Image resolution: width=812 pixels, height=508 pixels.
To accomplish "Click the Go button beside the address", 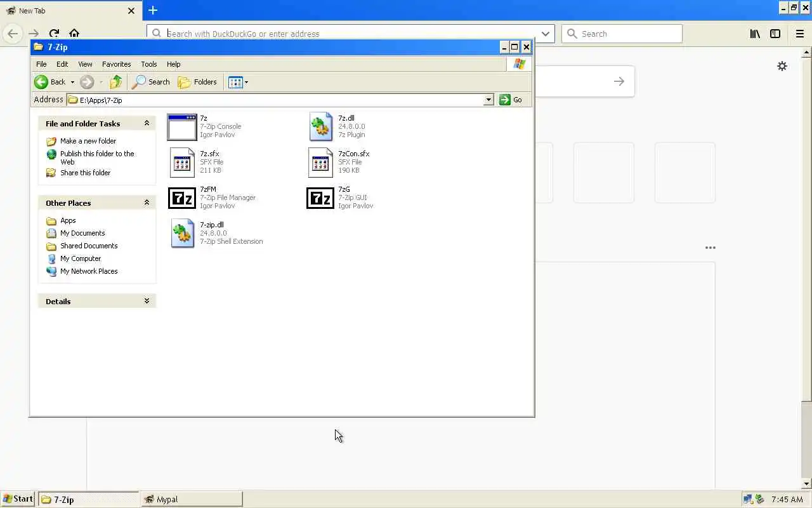I will coord(511,100).
